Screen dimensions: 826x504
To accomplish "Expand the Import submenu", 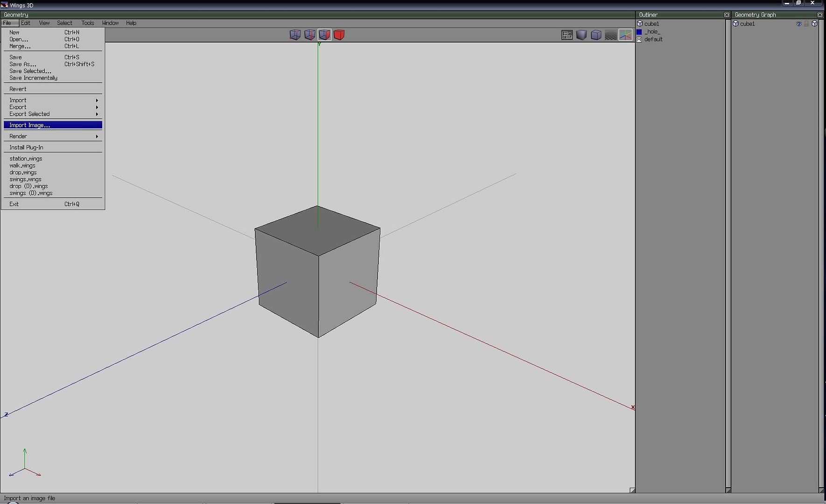I will pyautogui.click(x=53, y=100).
